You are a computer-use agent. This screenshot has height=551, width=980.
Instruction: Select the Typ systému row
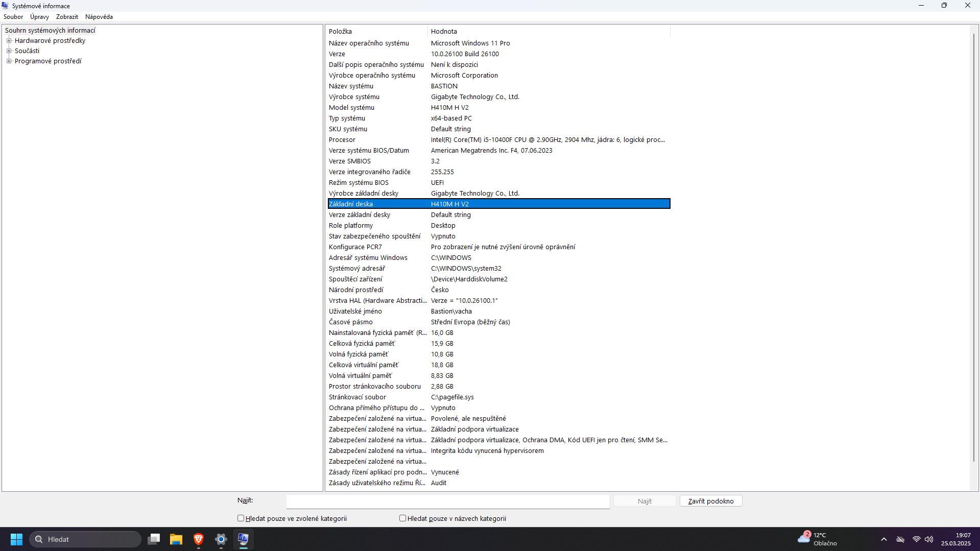click(x=499, y=118)
